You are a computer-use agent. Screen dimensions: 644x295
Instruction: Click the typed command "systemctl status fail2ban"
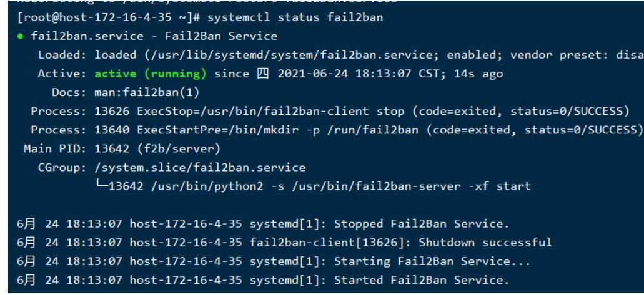click(x=295, y=17)
